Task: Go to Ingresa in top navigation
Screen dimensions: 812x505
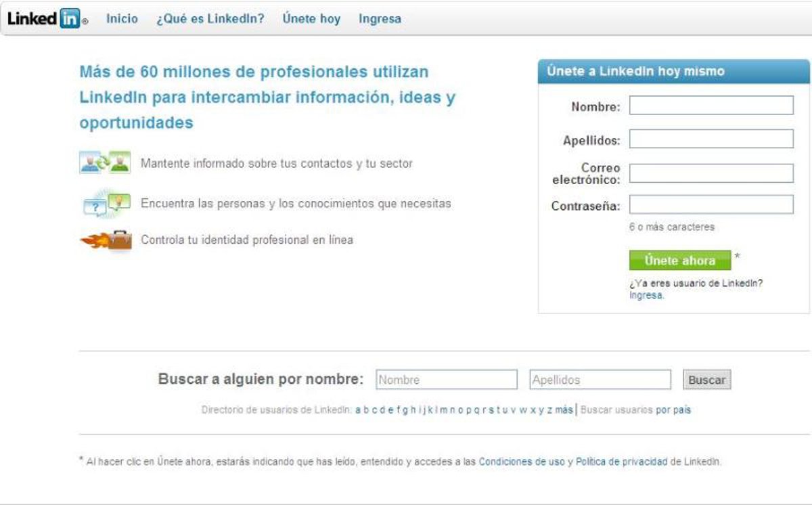Action: [380, 19]
